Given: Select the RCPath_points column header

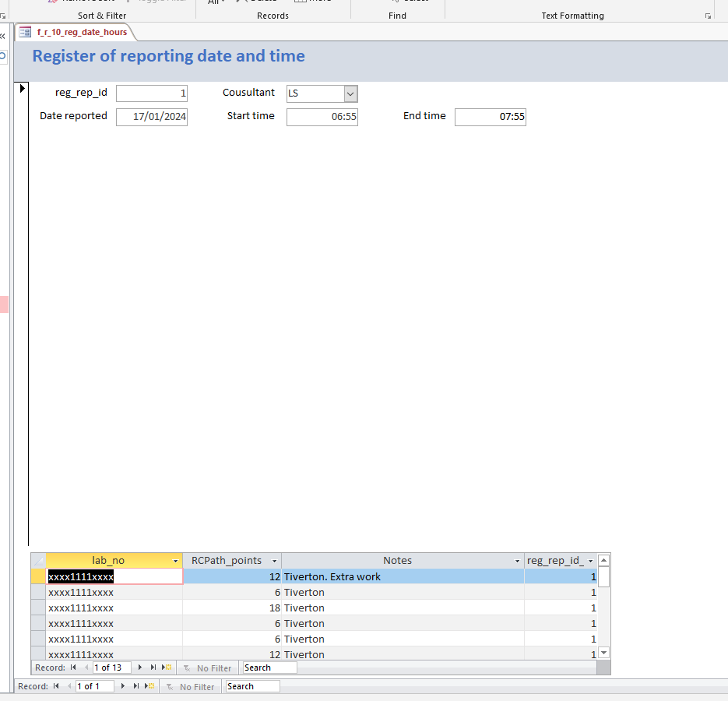Looking at the screenshot, I should [227, 561].
